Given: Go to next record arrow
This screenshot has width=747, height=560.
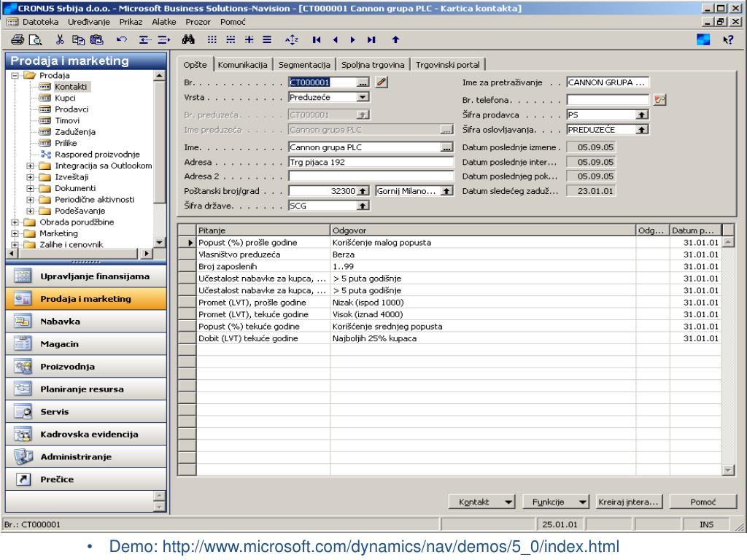Looking at the screenshot, I should click(352, 40).
